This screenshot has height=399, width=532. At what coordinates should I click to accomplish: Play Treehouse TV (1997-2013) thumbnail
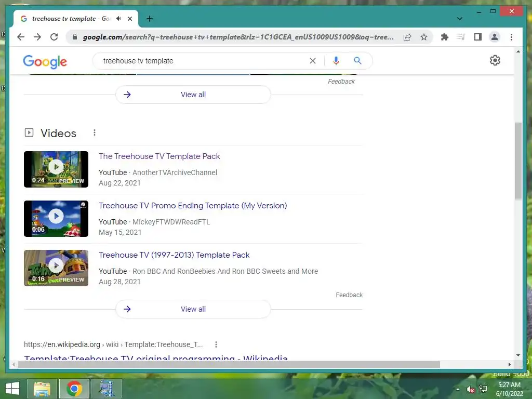point(56,268)
